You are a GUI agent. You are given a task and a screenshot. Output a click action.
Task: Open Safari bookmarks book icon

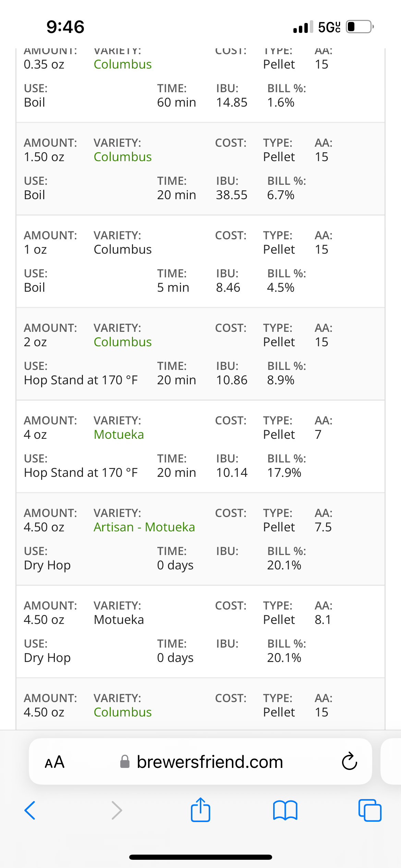pyautogui.click(x=285, y=810)
